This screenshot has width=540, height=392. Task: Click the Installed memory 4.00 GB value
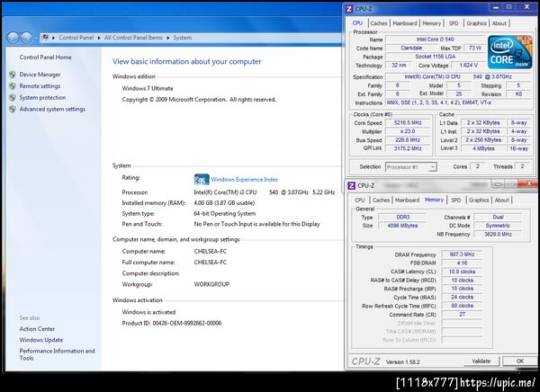[224, 203]
